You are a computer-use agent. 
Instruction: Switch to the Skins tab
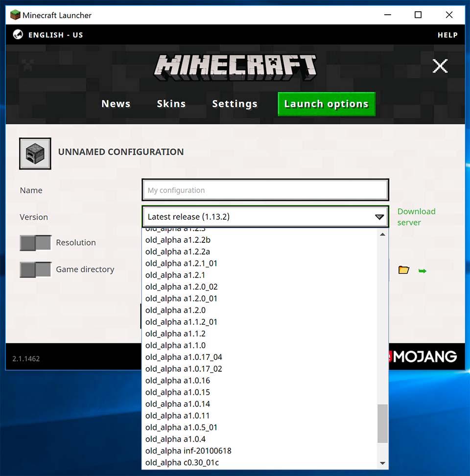(171, 104)
